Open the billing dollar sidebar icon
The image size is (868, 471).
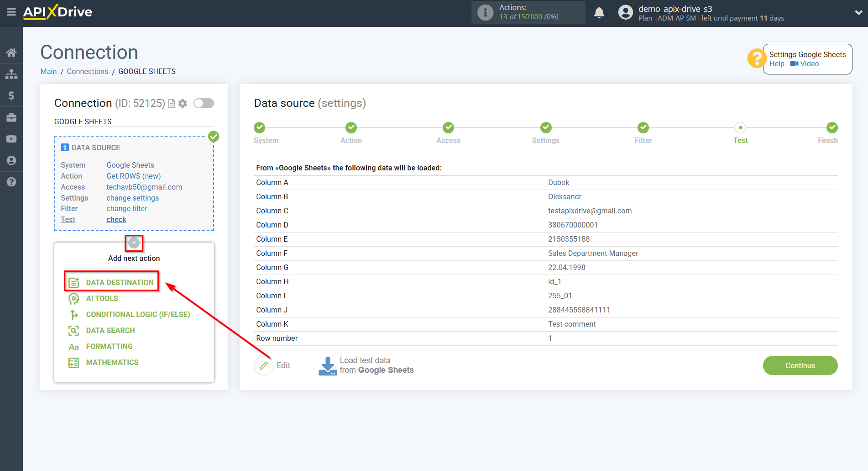11,95
